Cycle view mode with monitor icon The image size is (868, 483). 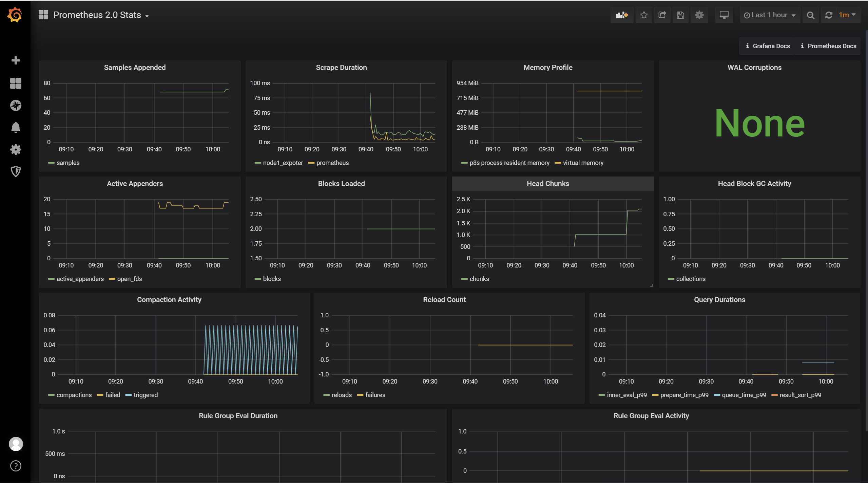coord(724,15)
